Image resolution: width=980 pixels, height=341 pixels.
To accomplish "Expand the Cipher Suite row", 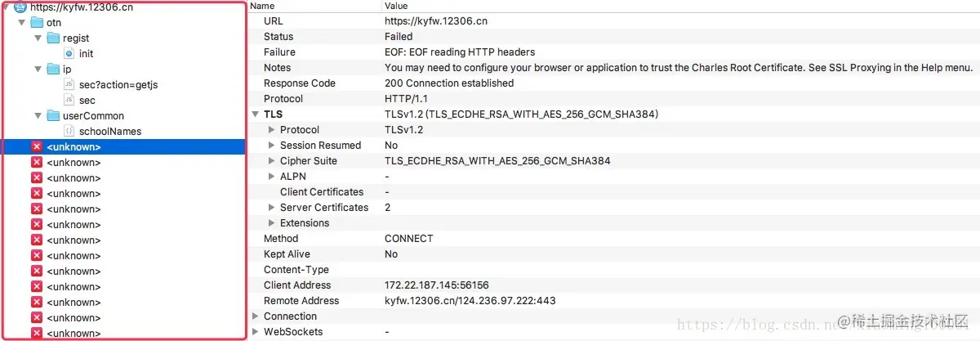I will [x=272, y=161].
